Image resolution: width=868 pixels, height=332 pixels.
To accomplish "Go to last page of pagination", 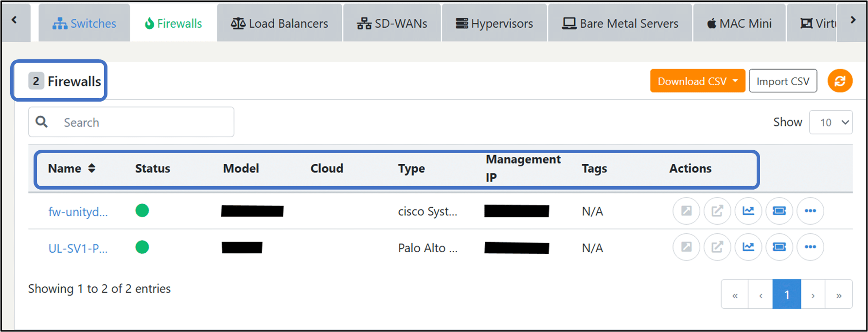I will click(x=839, y=295).
